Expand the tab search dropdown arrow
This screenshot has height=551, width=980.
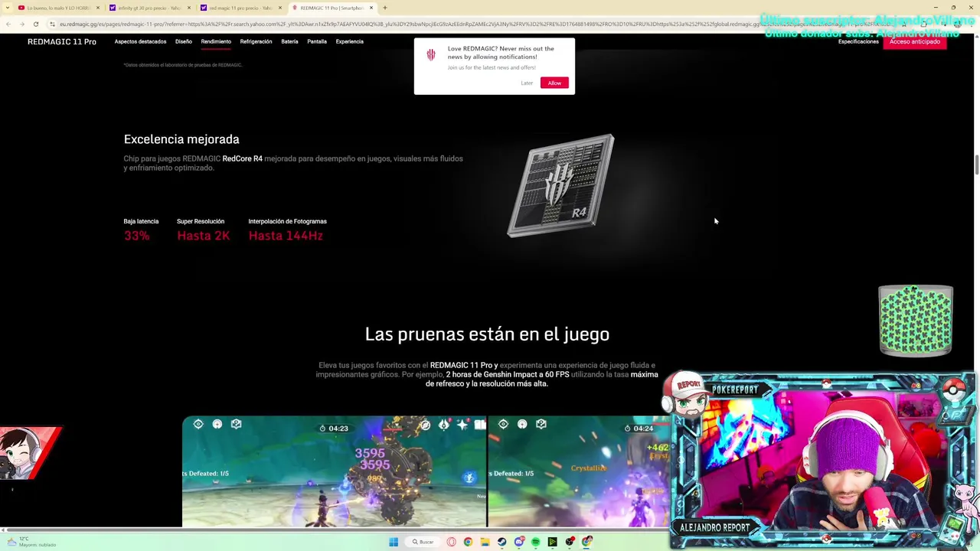[x=7, y=8]
